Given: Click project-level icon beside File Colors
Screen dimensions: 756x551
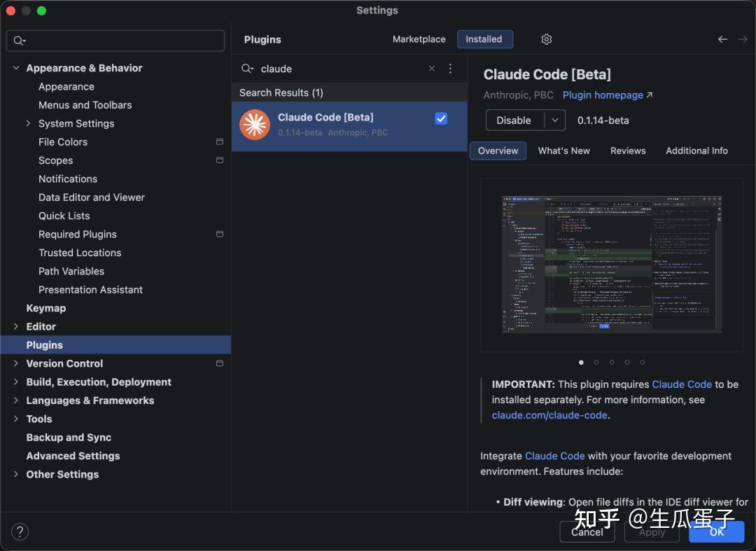Looking at the screenshot, I should point(219,141).
